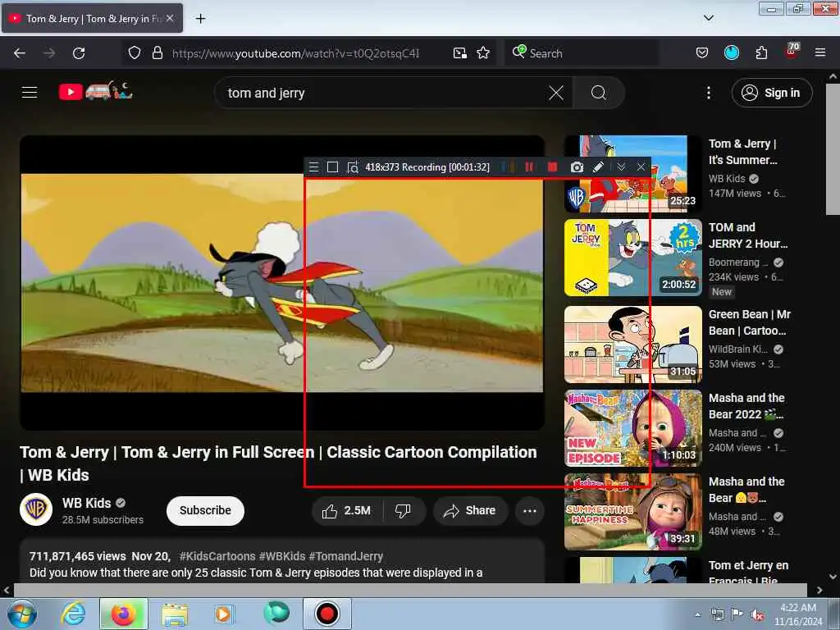Open Green Bean Mr Bean thumbnail
Screen dimensions: 840x630
coord(632,345)
